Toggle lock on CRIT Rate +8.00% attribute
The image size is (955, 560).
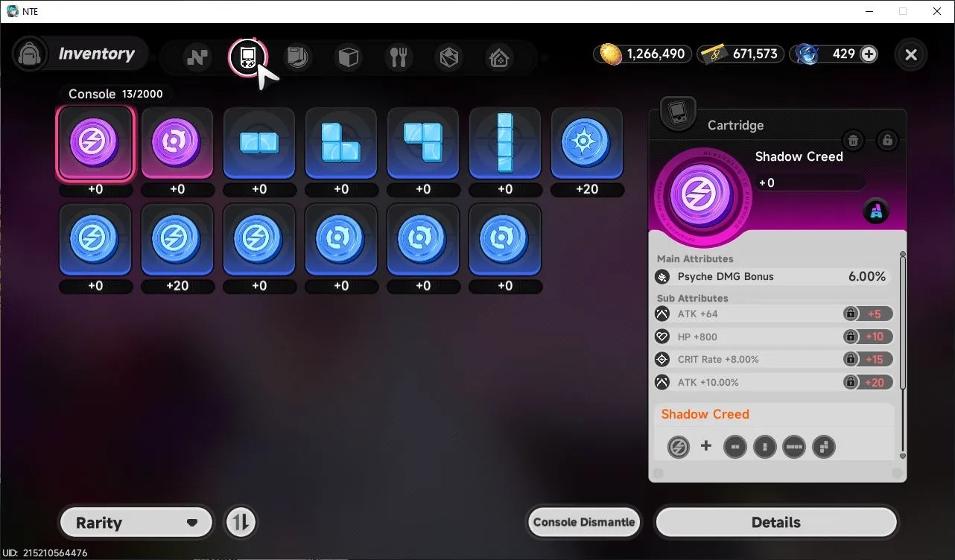pyautogui.click(x=850, y=359)
